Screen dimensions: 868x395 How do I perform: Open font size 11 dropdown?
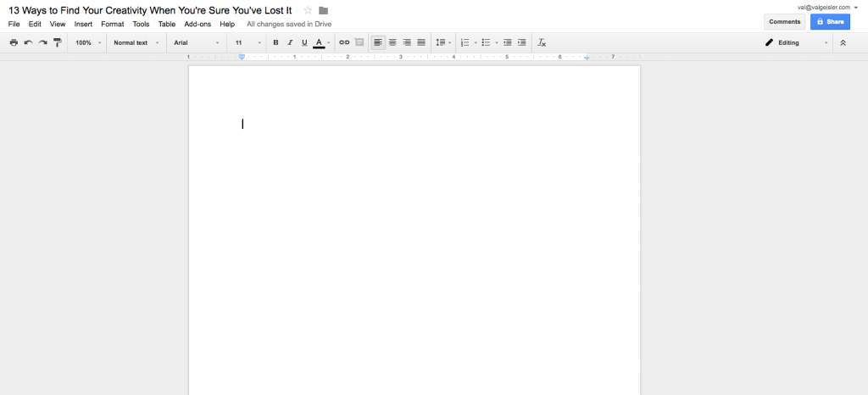(x=248, y=42)
